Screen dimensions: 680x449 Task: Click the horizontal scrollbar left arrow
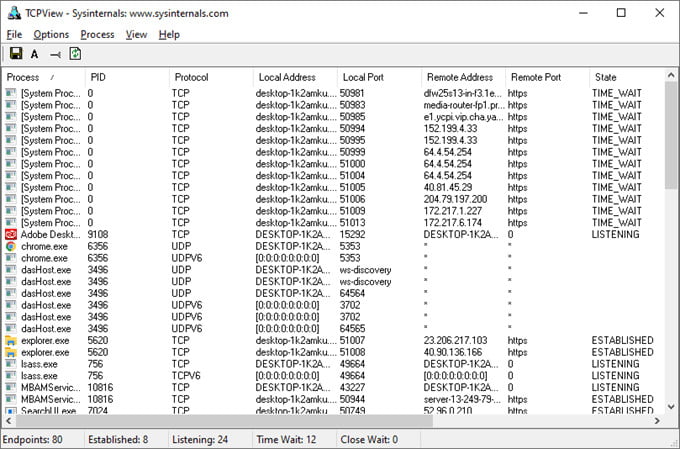[x=9, y=420]
